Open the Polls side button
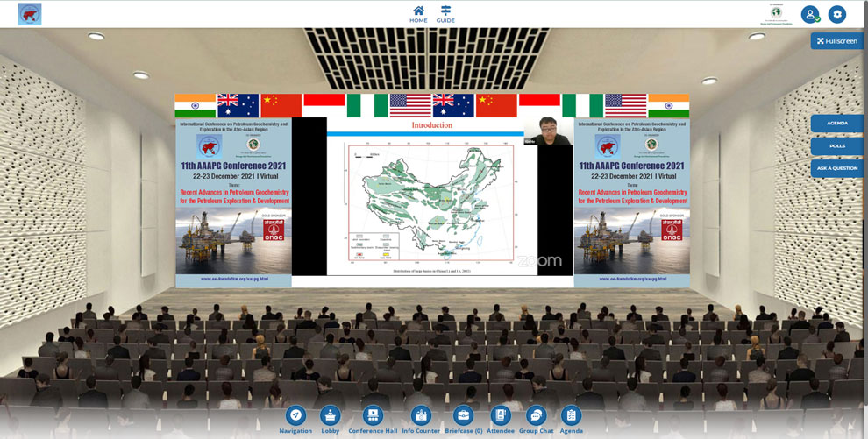Viewport: 868px width, 439px height. (837, 146)
